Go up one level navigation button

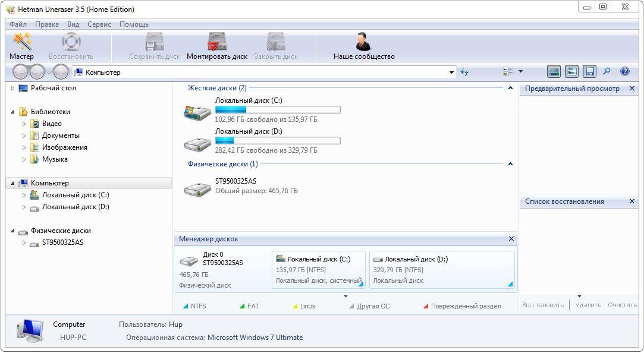pos(61,73)
